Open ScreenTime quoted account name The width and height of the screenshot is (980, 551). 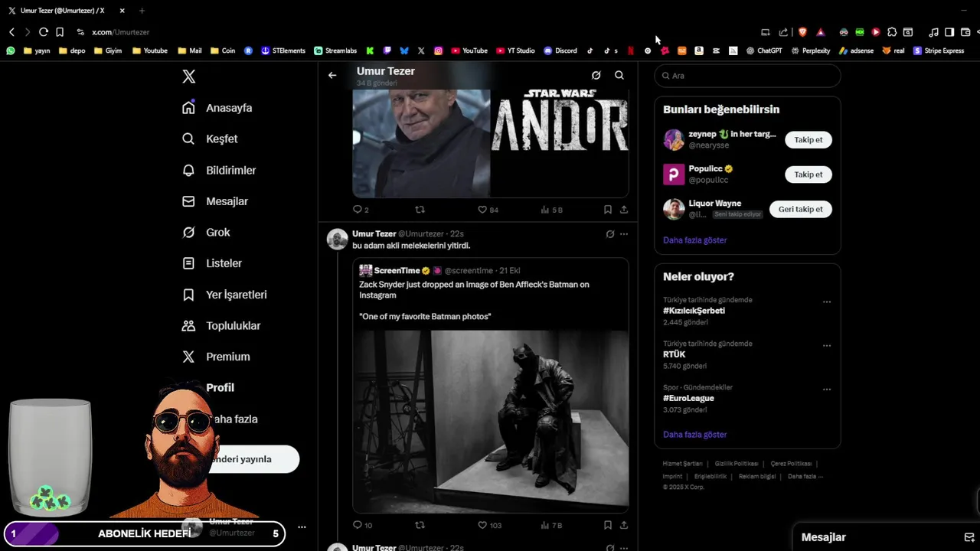point(397,271)
